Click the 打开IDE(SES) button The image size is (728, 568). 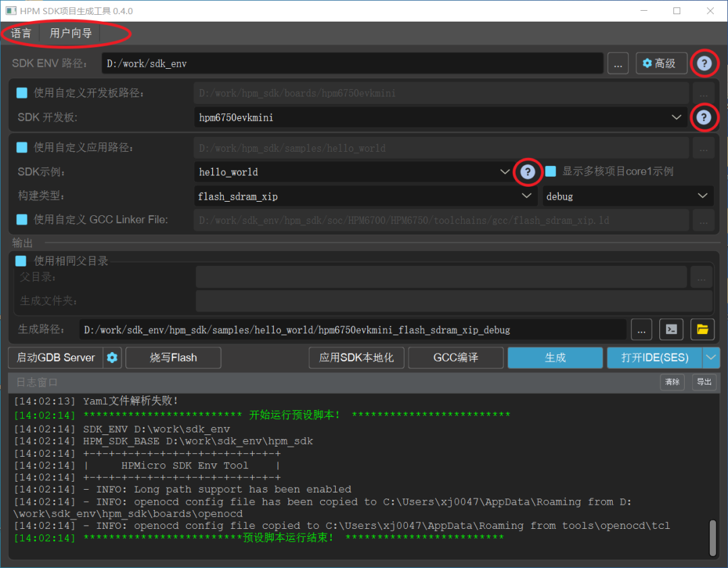pyautogui.click(x=655, y=358)
